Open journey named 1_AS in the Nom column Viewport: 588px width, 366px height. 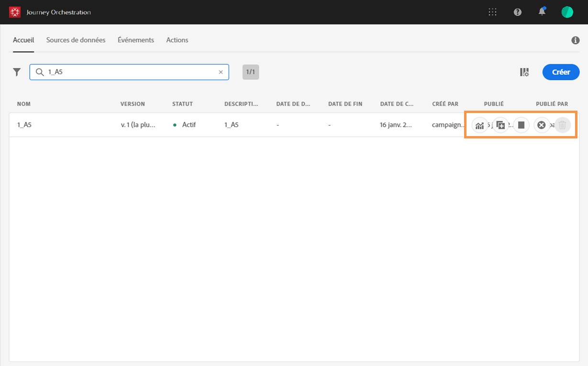24,125
